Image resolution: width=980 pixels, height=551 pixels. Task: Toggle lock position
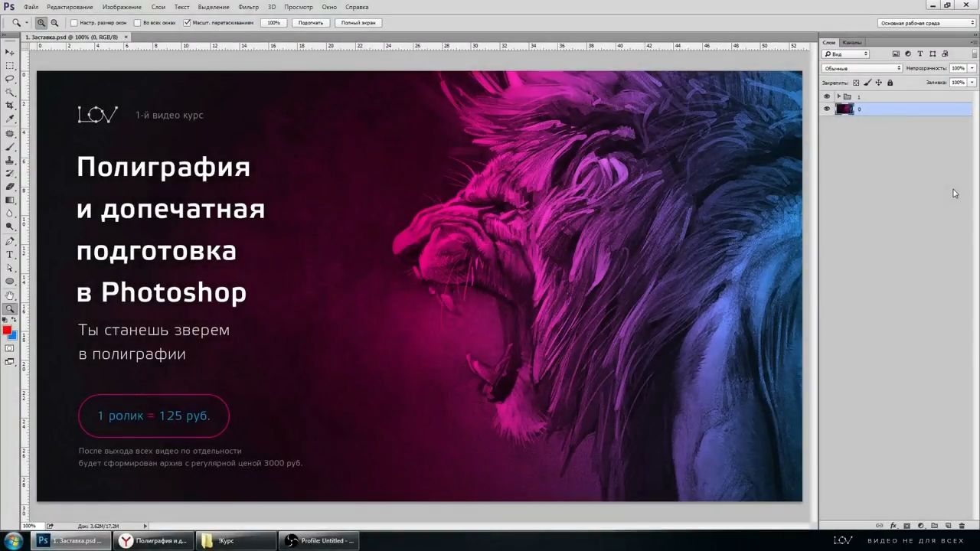(x=878, y=83)
